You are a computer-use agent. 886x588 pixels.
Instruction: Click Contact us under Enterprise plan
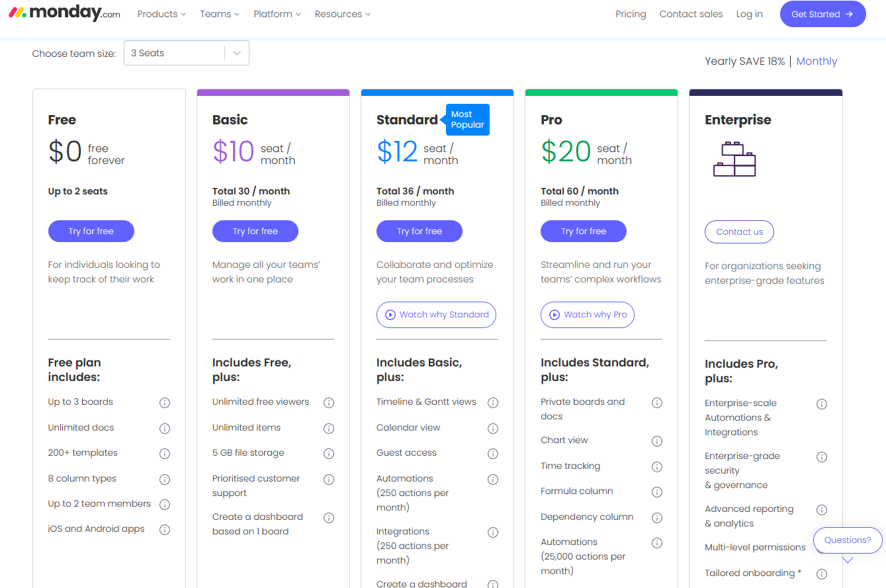[x=739, y=231]
